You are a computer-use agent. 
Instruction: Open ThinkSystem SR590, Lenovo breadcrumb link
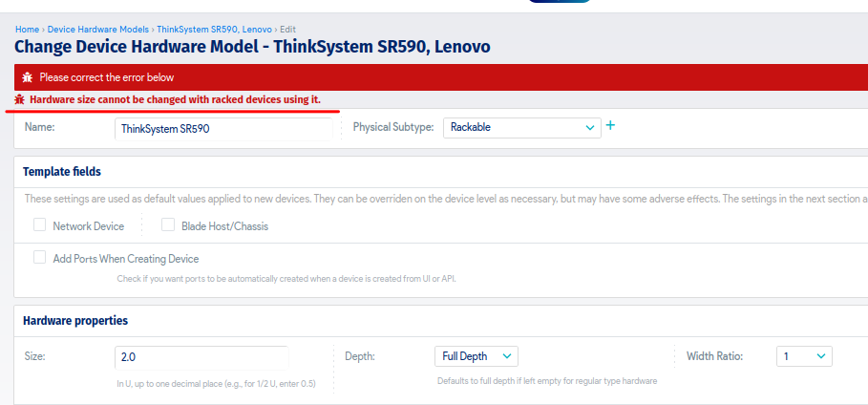tap(214, 30)
